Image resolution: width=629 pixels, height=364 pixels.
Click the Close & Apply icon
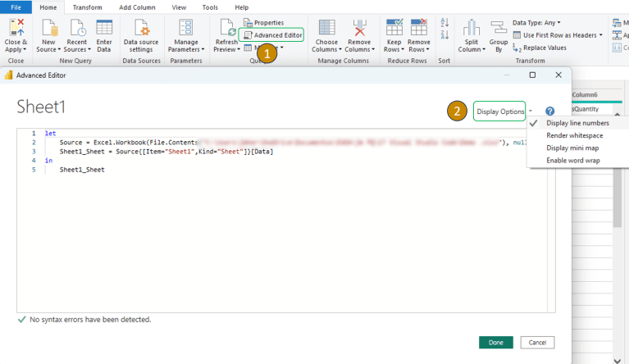16,28
